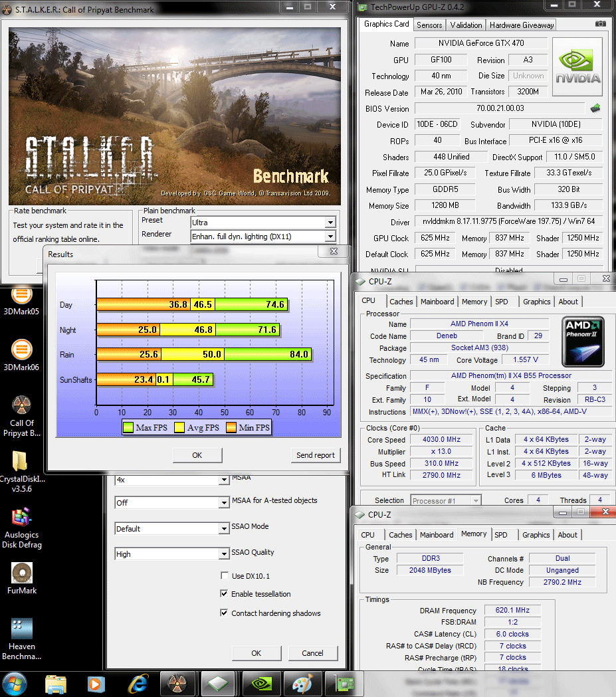Click CPU-Z Core Speed value 4030.0 MHz
The height and width of the screenshot is (697, 616).
click(441, 439)
